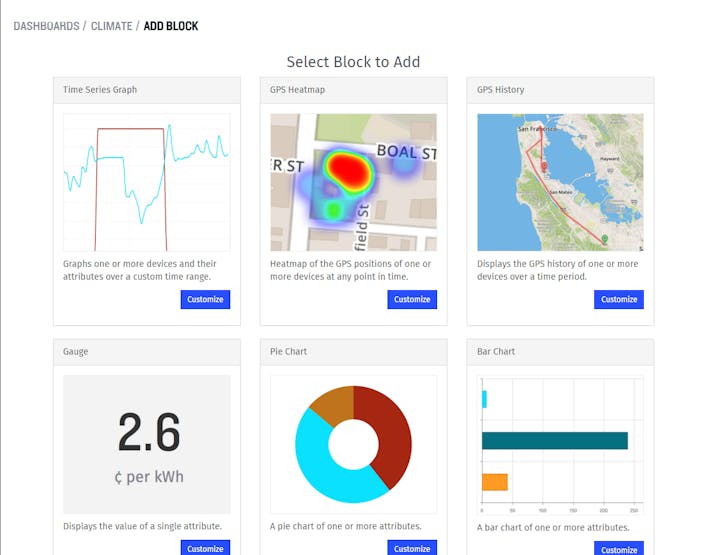Click the GPS Heatmap card title

click(x=297, y=90)
